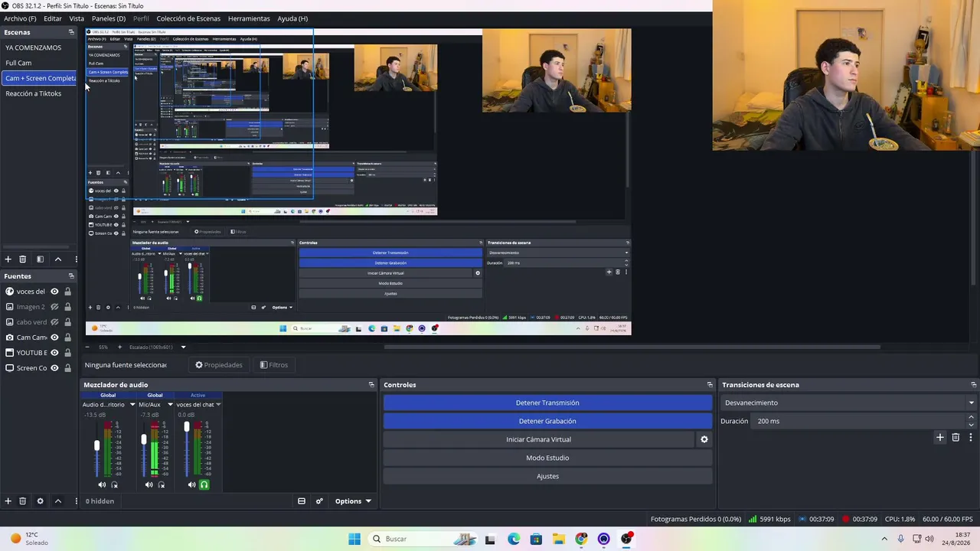Viewport: 980px width, 551px height.
Task: Open the Vista menu
Action: [x=77, y=18]
